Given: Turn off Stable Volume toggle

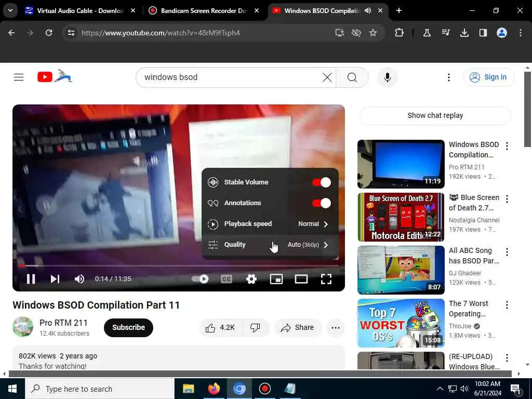Looking at the screenshot, I should pyautogui.click(x=321, y=182).
